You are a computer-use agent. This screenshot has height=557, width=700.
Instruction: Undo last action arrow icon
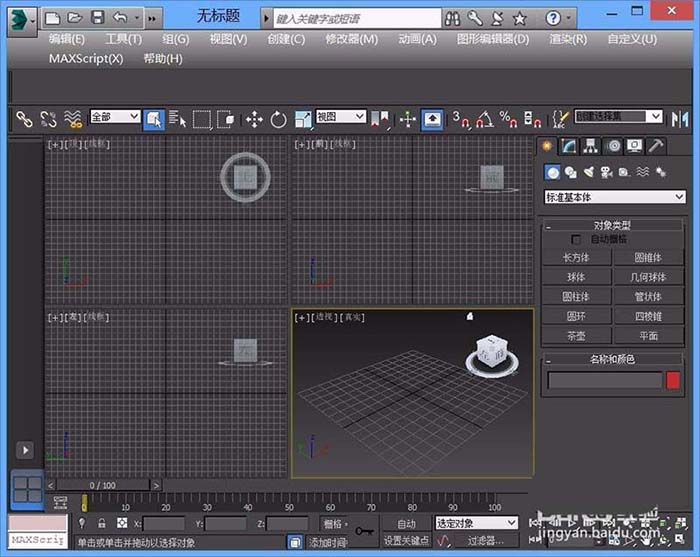[120, 18]
